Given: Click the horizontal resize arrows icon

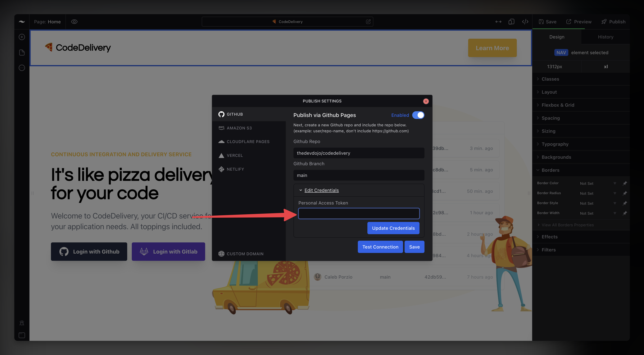Looking at the screenshot, I should [498, 22].
